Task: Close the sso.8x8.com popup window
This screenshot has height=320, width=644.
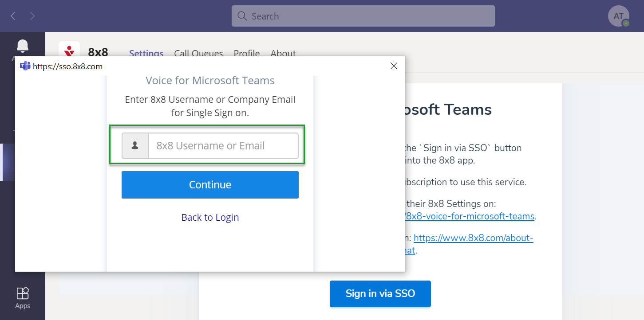Action: point(394,66)
